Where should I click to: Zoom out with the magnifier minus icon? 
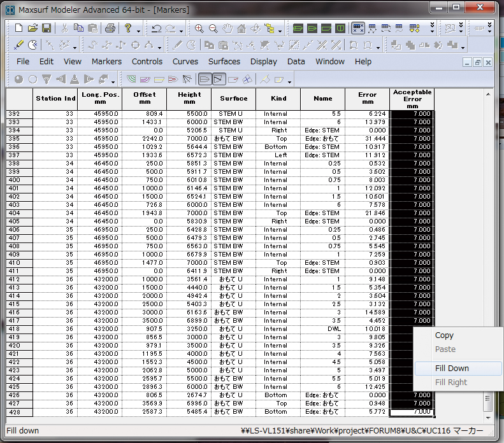click(213, 29)
